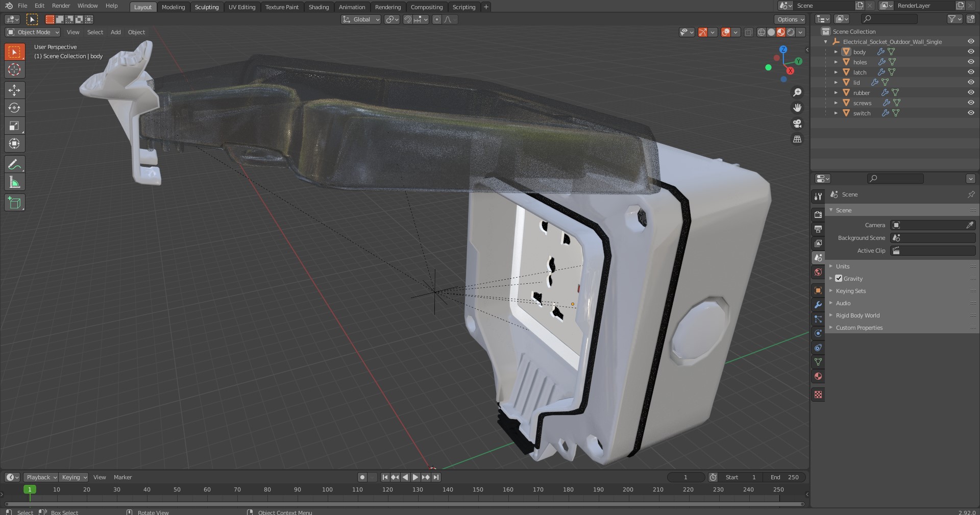Switch to the Shading workspace tab
Screen dimensions: 980x515
click(x=318, y=7)
